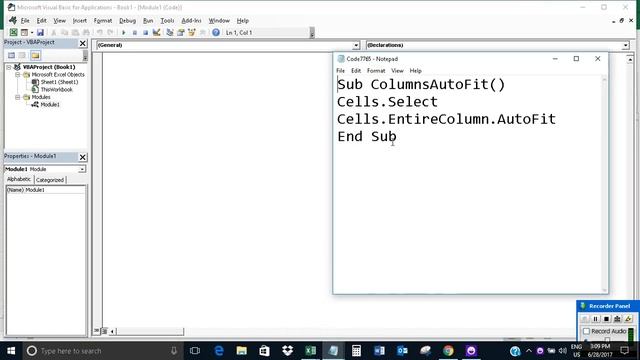
Task: Select Module1 in project tree
Action: pos(50,104)
